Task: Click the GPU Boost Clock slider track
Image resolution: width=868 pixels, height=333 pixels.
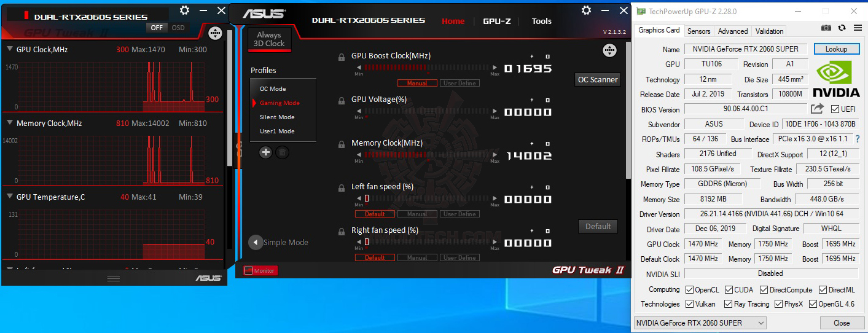Action: coord(427,67)
